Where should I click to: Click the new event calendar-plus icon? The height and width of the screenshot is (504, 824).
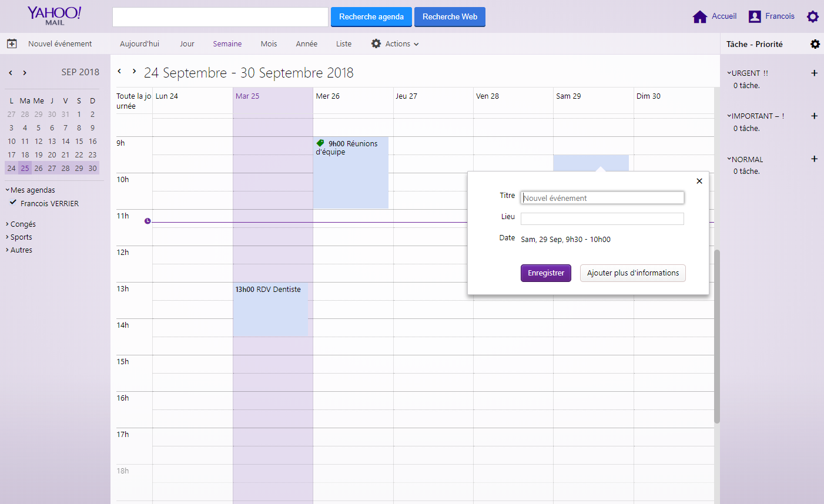[x=12, y=43]
